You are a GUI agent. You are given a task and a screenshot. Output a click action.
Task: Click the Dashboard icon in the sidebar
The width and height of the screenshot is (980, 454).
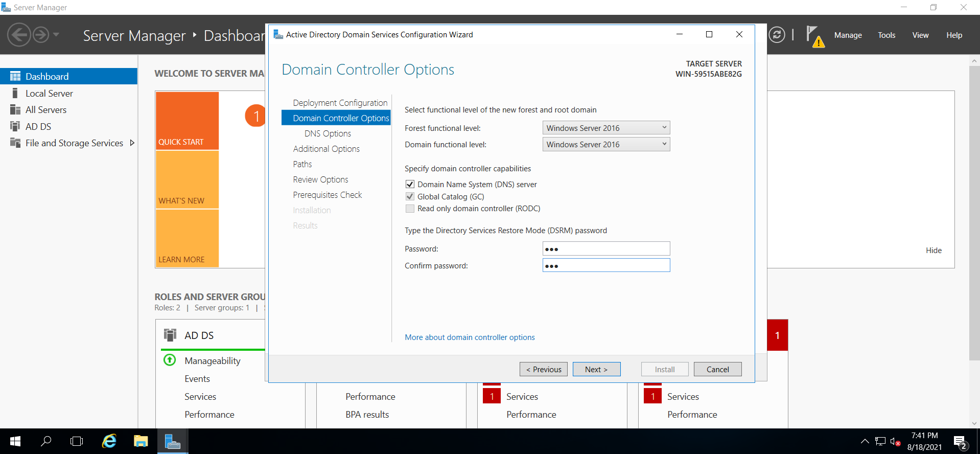[x=15, y=76]
